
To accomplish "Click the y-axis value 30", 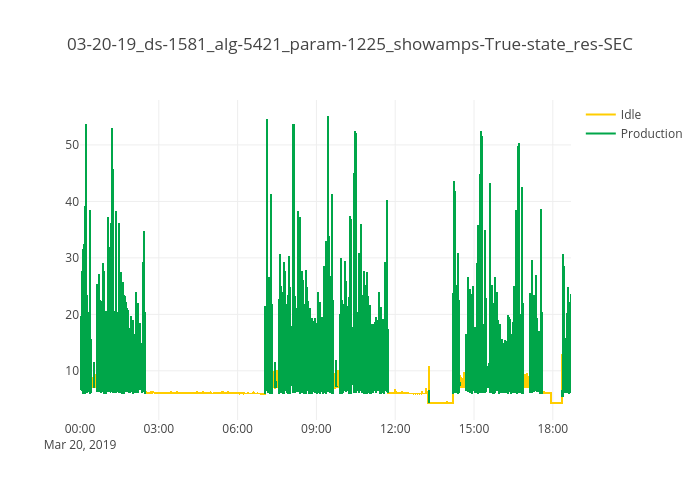I will click(x=72, y=258).
